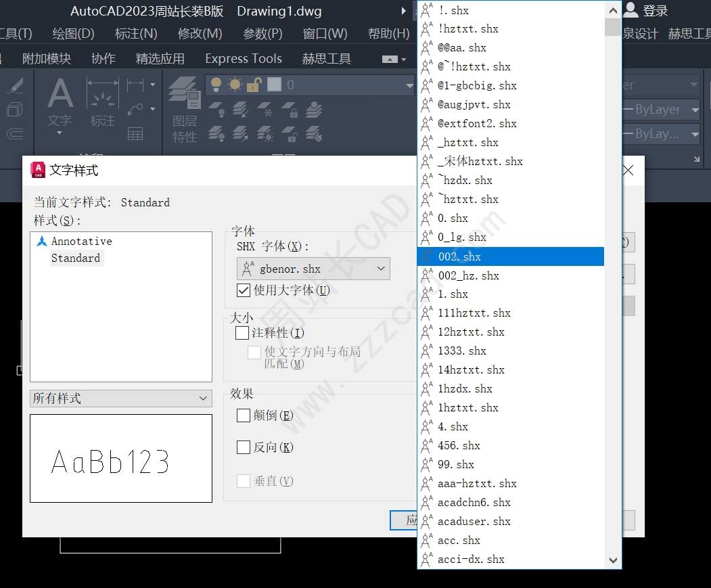This screenshot has height=588, width=711.
Task: Open the Dimension (标注) tool
Action: [x=102, y=103]
